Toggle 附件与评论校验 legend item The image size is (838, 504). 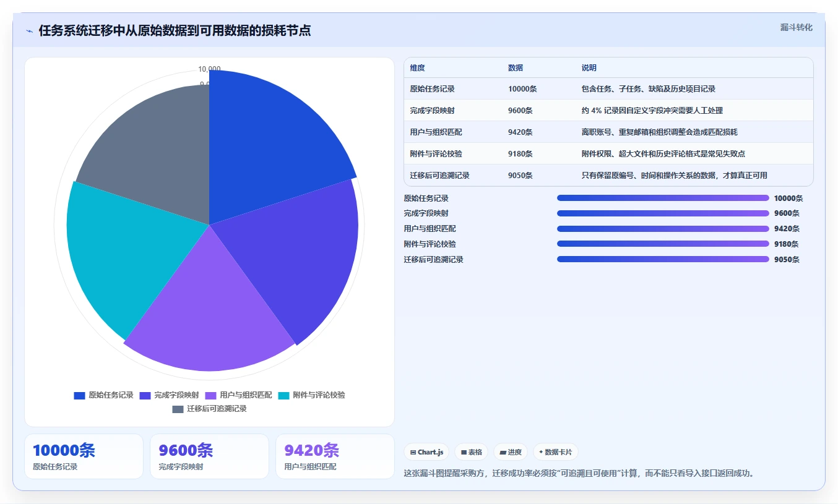311,395
